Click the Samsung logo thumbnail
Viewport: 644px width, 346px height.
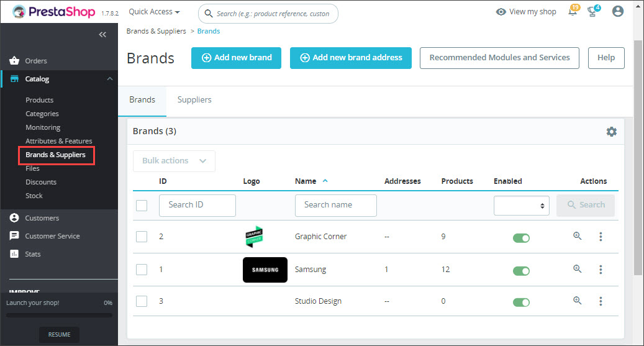265,270
